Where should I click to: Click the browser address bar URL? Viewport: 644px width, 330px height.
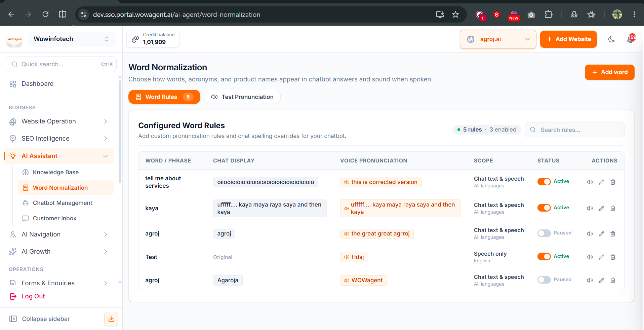176,14
